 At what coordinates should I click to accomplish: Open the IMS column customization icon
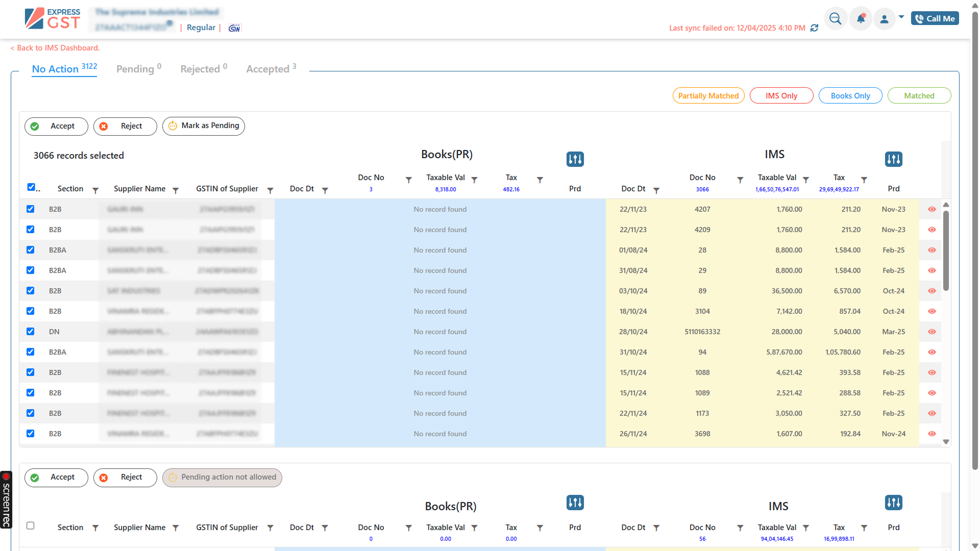893,159
